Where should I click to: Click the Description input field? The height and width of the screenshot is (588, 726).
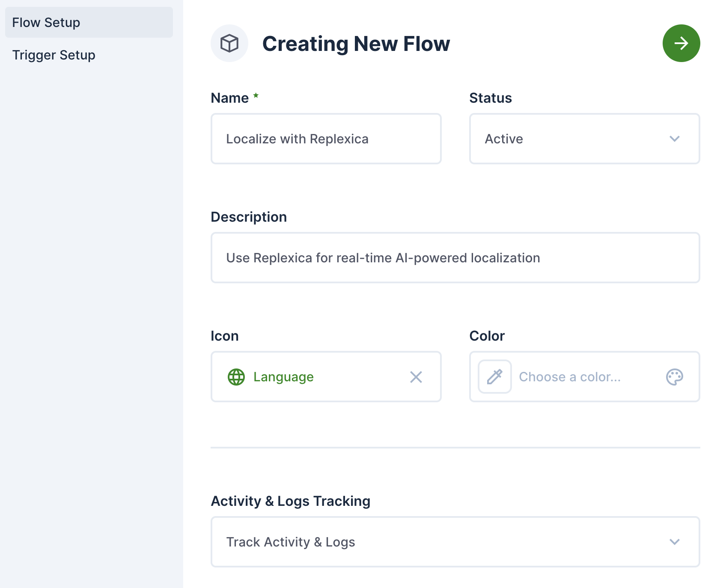point(455,258)
